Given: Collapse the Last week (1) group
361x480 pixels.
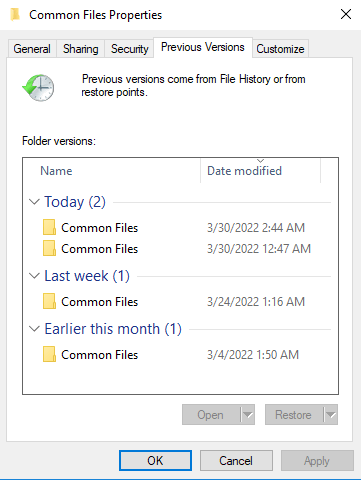Looking at the screenshot, I should tap(34, 276).
